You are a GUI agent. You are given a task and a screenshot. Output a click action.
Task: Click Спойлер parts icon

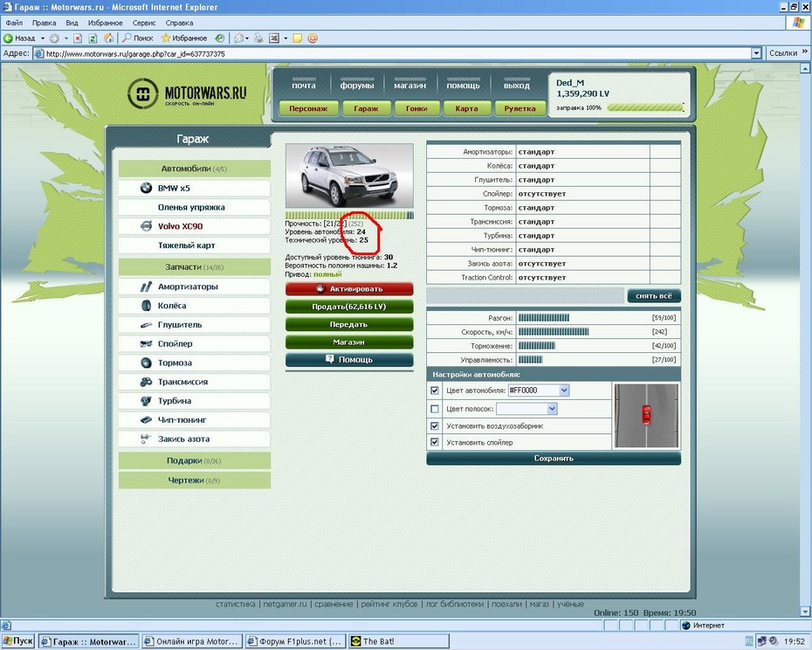point(146,343)
